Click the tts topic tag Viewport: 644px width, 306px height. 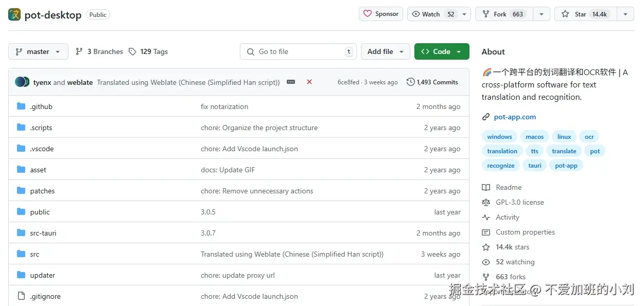tap(535, 151)
